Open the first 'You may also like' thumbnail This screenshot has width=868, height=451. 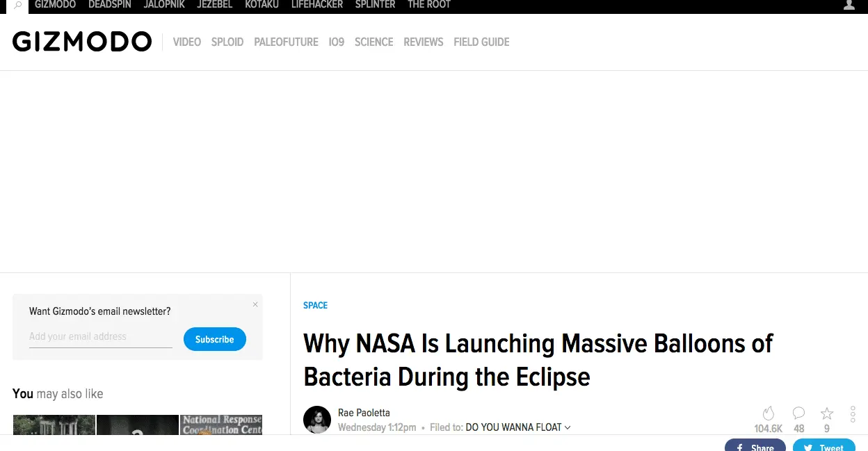(54, 425)
